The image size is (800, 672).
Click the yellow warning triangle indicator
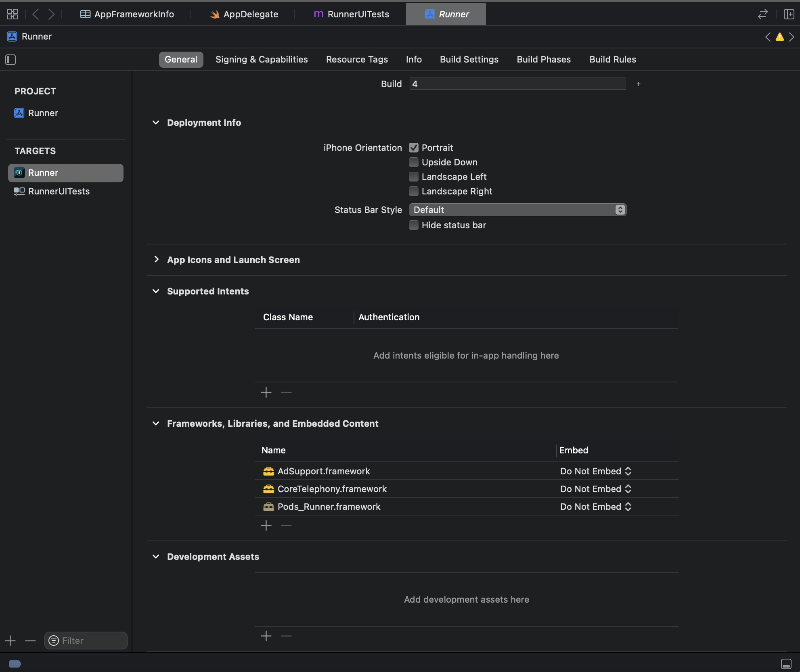pos(779,36)
